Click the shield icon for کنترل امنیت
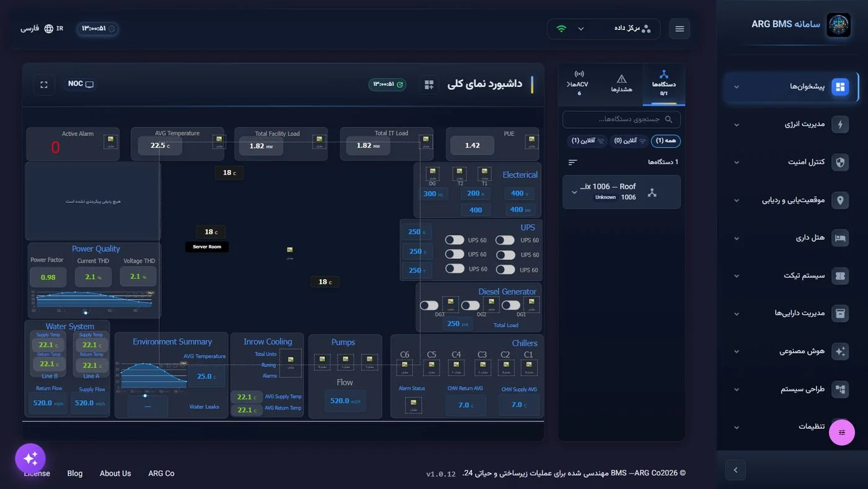 pos(840,163)
